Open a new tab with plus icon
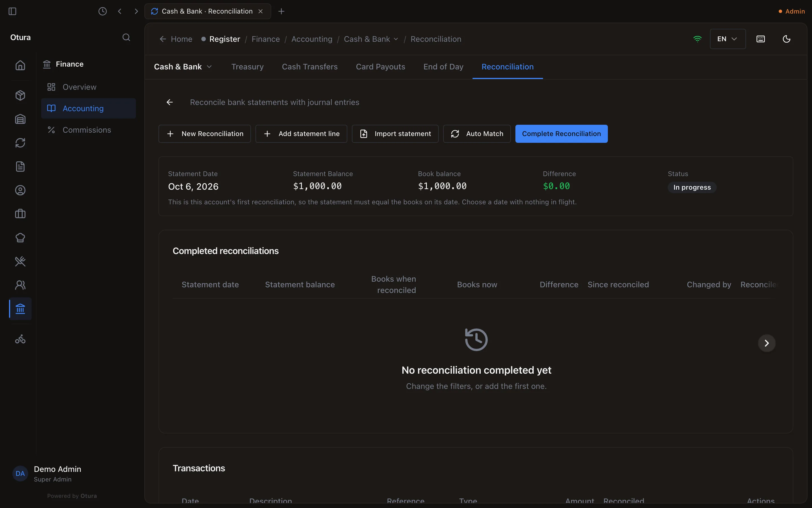812x508 pixels. [x=281, y=11]
